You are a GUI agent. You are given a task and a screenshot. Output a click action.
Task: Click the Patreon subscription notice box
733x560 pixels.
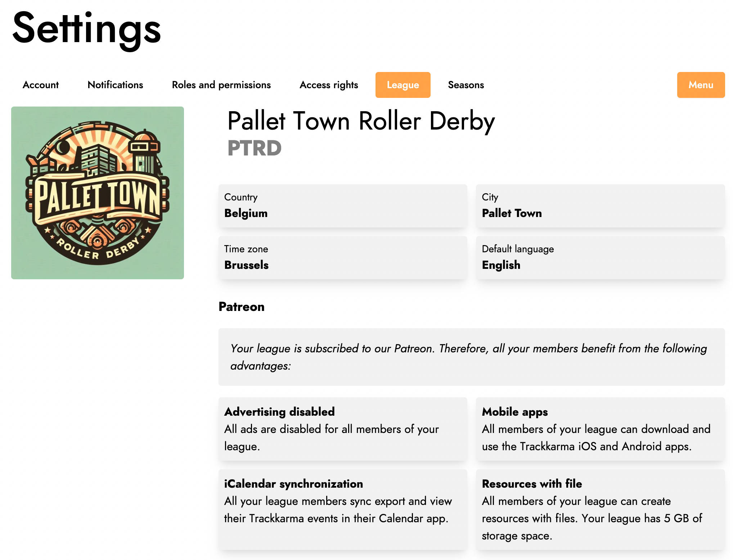[472, 357]
